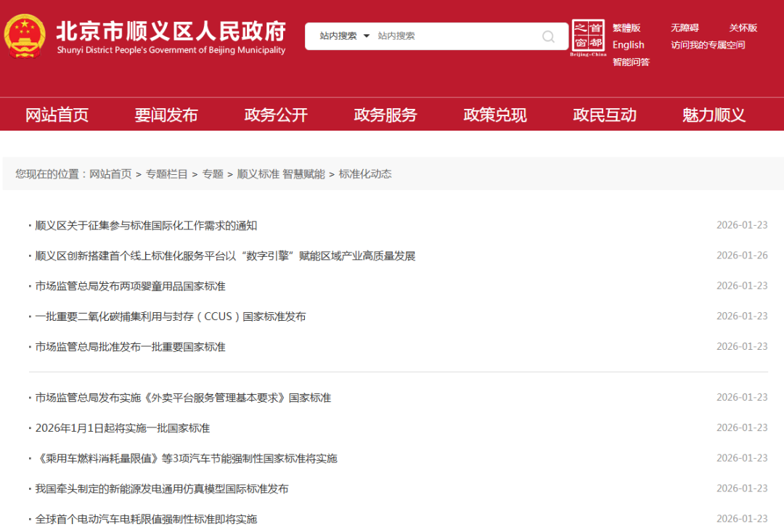Click the magnifier search icon
The width and height of the screenshot is (784, 532).
549,36
